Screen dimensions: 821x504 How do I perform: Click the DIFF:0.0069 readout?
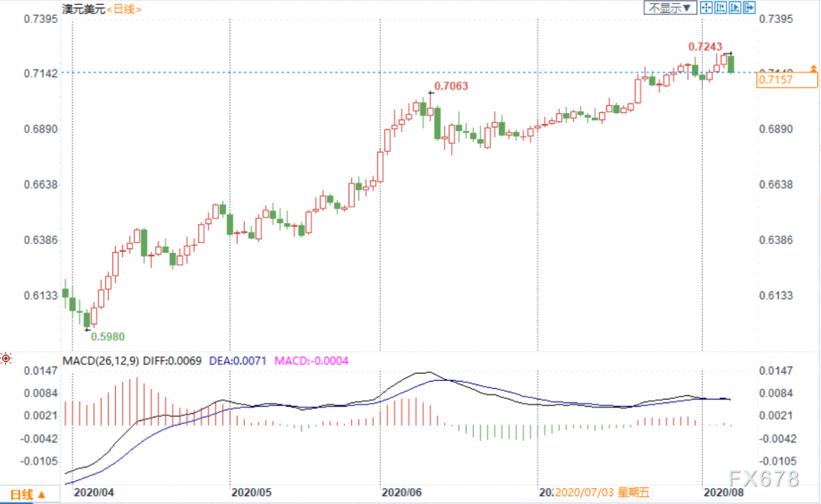coord(172,361)
